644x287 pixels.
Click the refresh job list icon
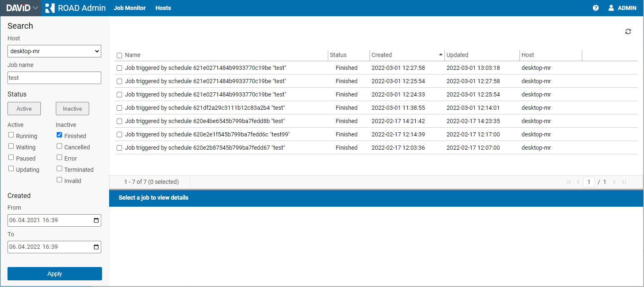(628, 32)
